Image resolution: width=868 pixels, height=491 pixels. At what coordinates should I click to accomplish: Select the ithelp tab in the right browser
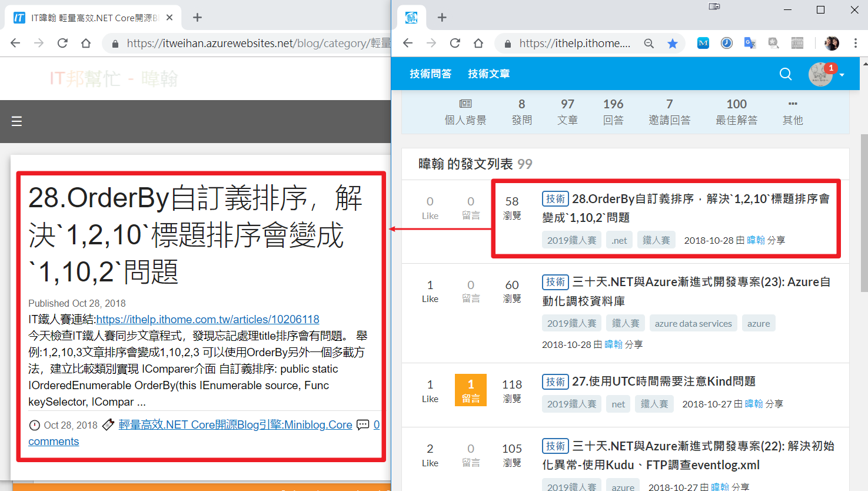pyautogui.click(x=411, y=18)
